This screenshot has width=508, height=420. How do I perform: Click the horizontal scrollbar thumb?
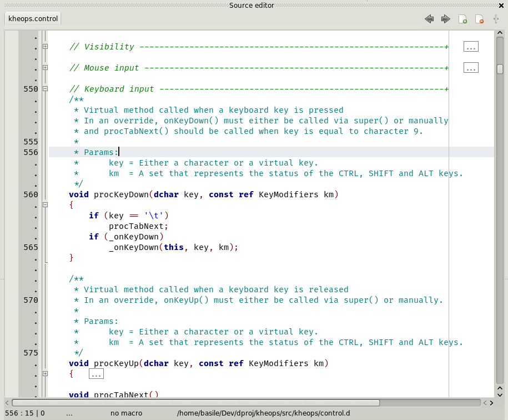[194, 403]
